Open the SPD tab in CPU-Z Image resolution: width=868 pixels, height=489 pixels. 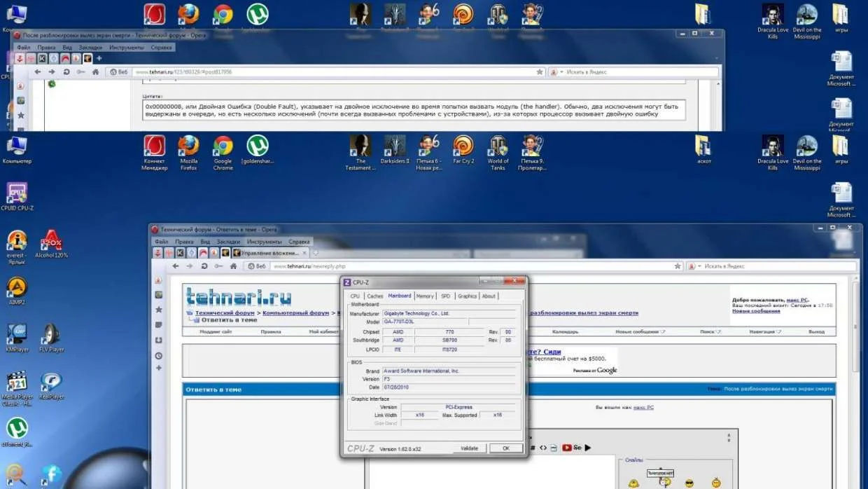point(446,296)
